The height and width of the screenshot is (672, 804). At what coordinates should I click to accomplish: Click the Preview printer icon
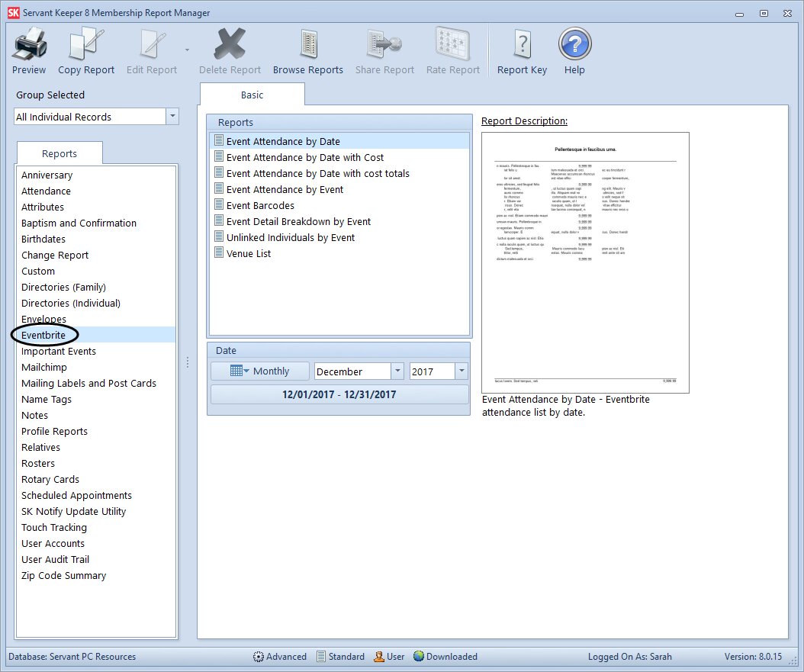click(29, 44)
